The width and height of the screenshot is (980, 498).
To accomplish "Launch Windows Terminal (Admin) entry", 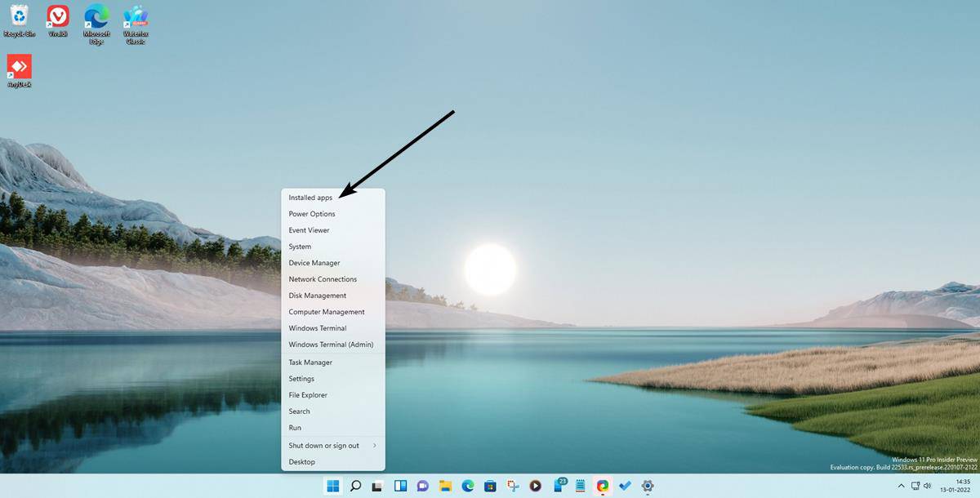I will (333, 345).
